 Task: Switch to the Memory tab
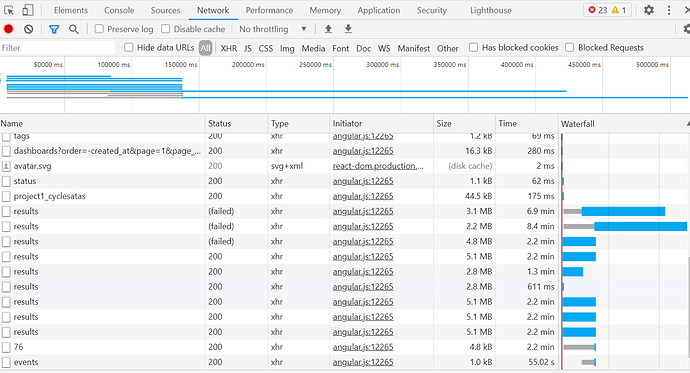[x=325, y=10]
